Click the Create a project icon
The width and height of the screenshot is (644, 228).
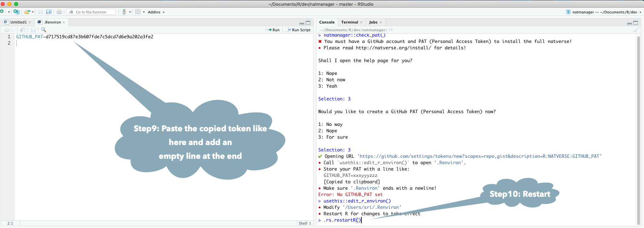pyautogui.click(x=16, y=12)
